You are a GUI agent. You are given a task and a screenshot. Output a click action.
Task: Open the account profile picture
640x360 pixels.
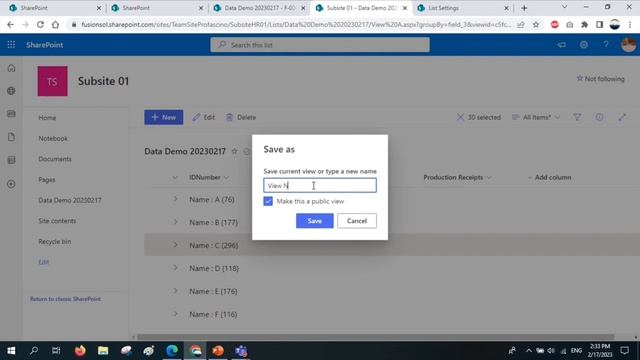pos(629,45)
